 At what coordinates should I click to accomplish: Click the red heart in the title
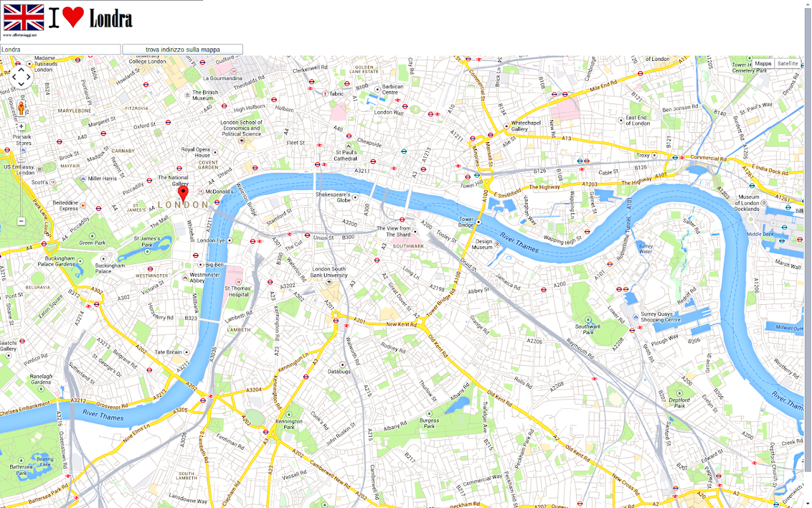74,18
